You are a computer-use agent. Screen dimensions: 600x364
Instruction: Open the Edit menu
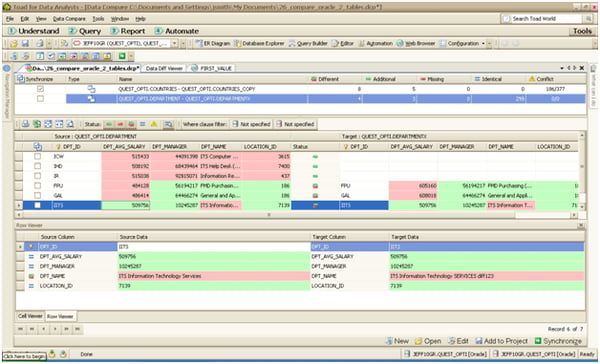tap(24, 19)
